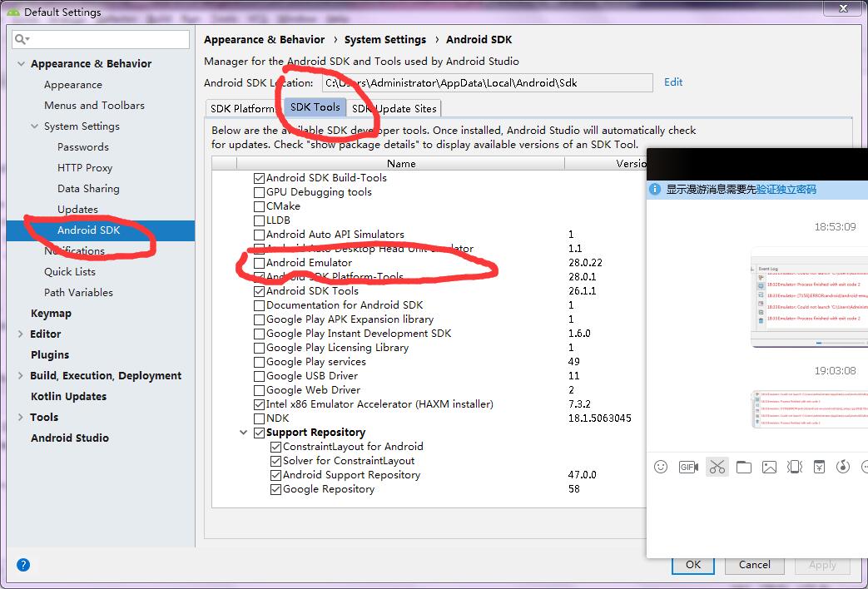Click the 验证独立密码 link in chat
This screenshot has height=589, width=868.
tap(786, 190)
